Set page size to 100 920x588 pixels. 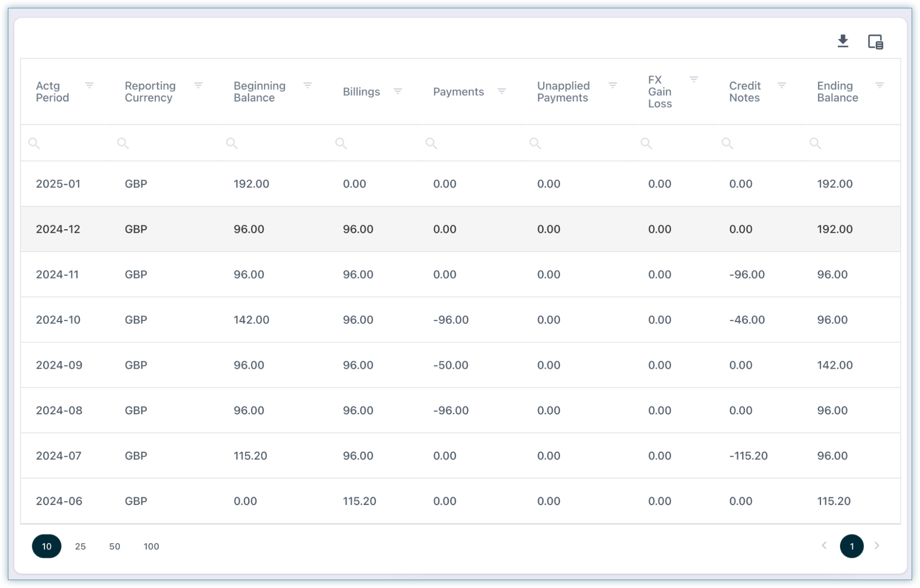point(151,546)
